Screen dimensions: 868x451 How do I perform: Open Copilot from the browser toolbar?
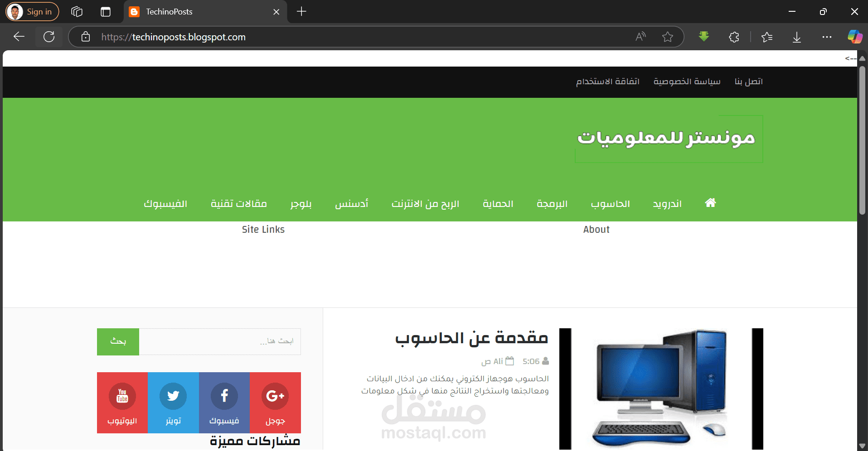tap(855, 37)
